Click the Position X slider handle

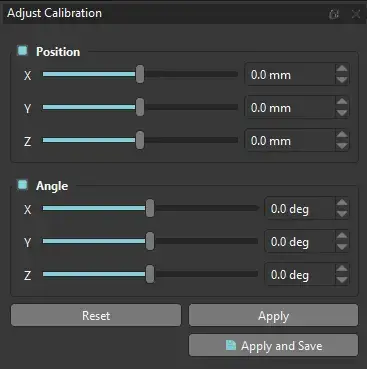click(x=140, y=74)
